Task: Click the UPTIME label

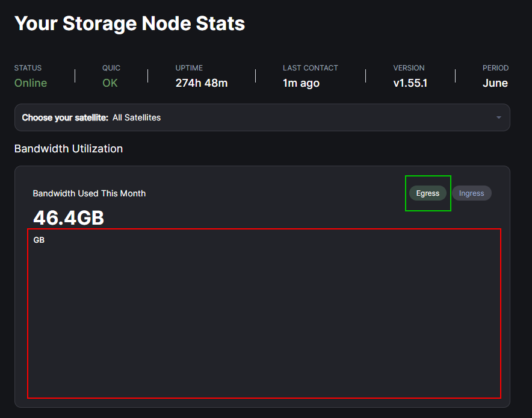Action: [189, 68]
